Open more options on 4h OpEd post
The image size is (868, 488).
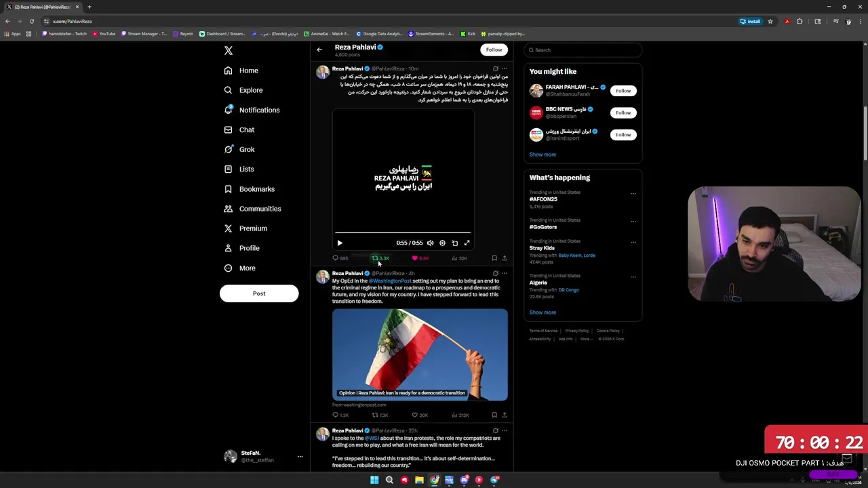click(x=505, y=274)
